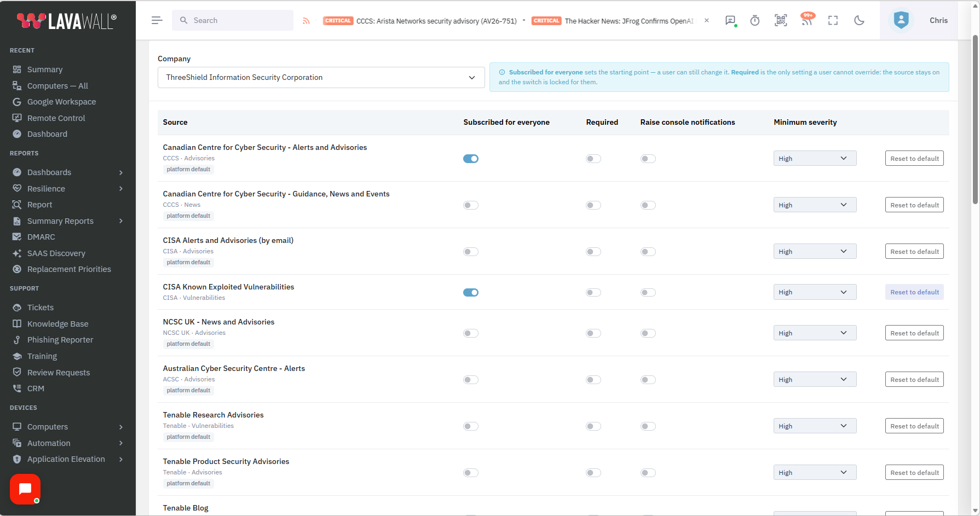Open minimum severity dropdown for CCCS Guidance
Image resolution: width=980 pixels, height=516 pixels.
point(815,205)
